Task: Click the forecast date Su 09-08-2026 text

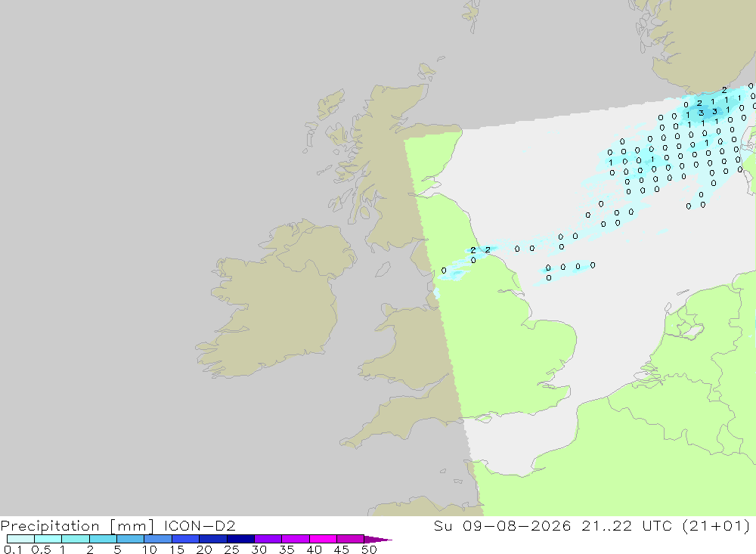Action: pyautogui.click(x=503, y=525)
